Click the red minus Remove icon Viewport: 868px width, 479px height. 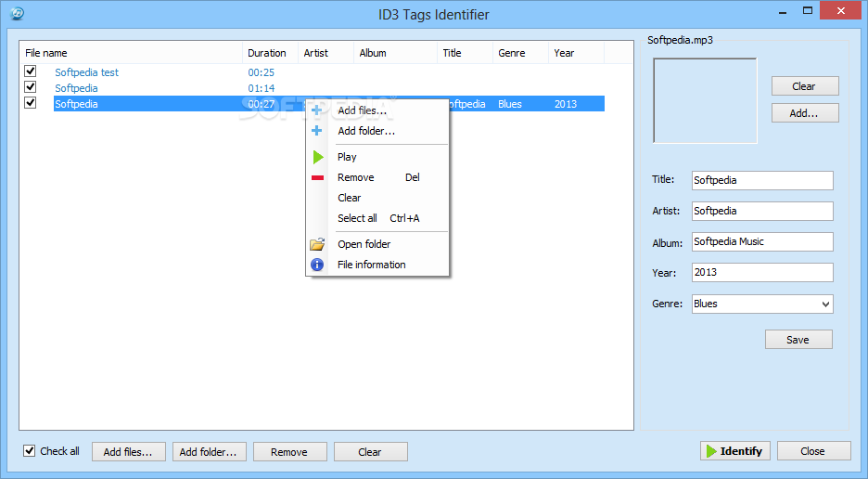tap(317, 177)
